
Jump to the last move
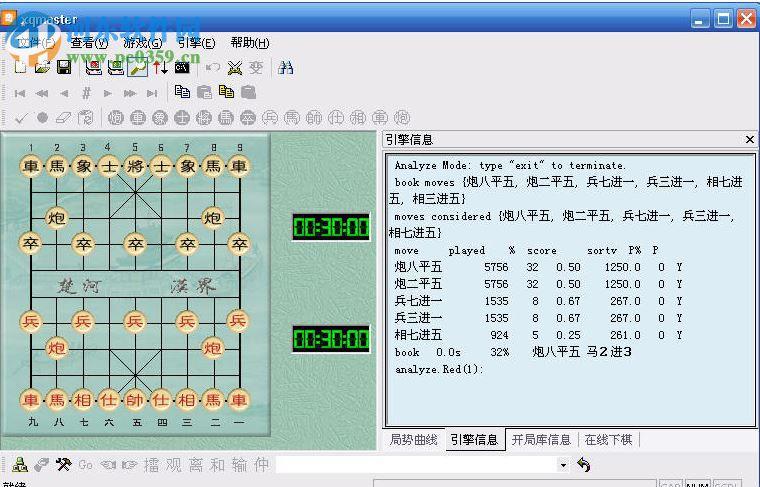tap(152, 93)
